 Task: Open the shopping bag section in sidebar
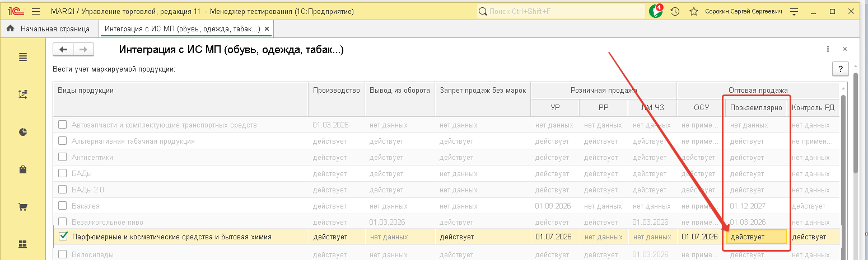click(23, 169)
